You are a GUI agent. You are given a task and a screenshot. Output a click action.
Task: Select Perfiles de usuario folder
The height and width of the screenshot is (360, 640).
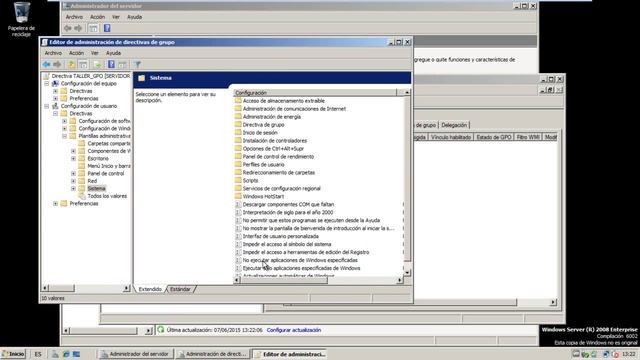[x=263, y=164]
